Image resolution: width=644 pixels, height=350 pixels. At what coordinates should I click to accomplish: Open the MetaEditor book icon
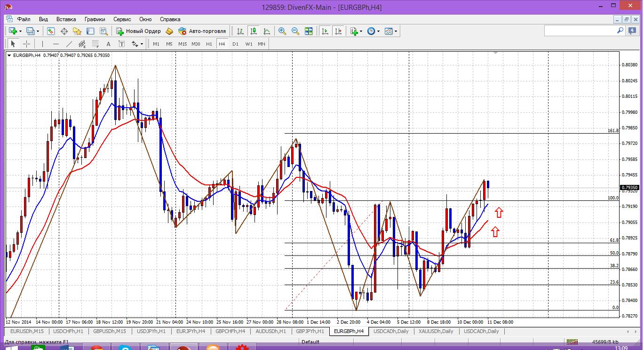pyautogui.click(x=169, y=31)
